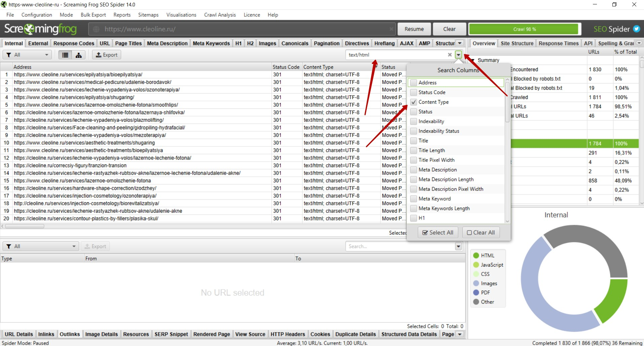
Task: Open the lower search box dropdown
Action: 458,246
